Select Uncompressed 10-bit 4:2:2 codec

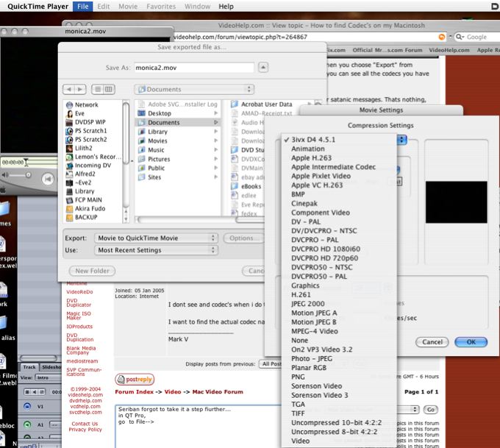[x=337, y=422]
